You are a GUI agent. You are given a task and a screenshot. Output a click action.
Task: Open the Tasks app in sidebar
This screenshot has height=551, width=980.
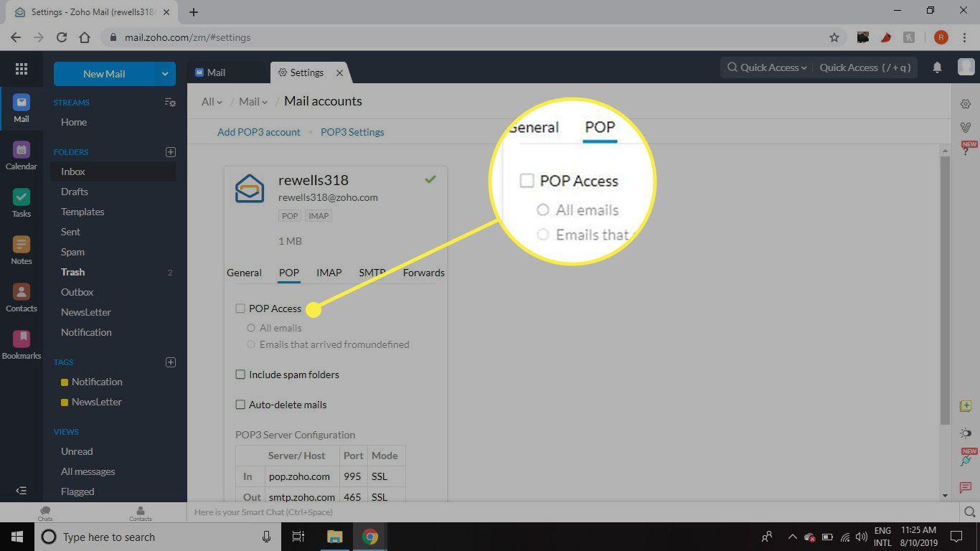21,203
